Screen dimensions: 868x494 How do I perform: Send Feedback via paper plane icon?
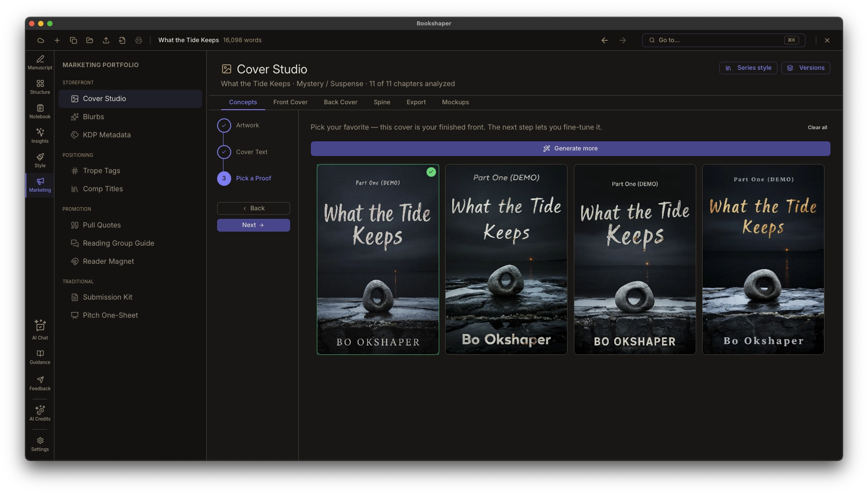coord(40,383)
